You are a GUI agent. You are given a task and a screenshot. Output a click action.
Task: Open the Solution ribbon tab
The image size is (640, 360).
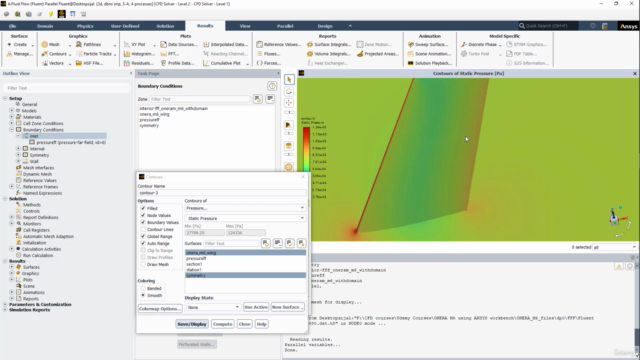[x=165, y=26]
